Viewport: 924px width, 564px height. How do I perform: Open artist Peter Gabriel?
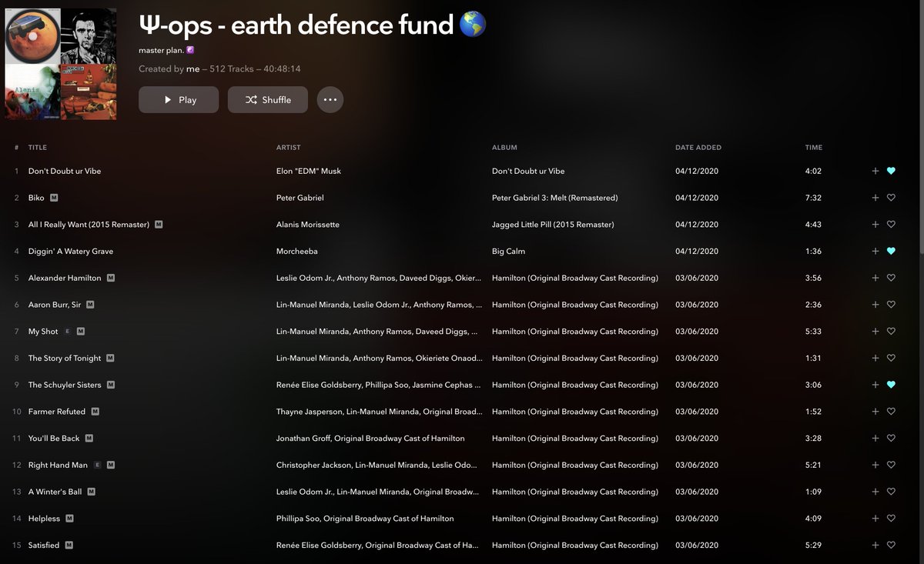(301, 198)
